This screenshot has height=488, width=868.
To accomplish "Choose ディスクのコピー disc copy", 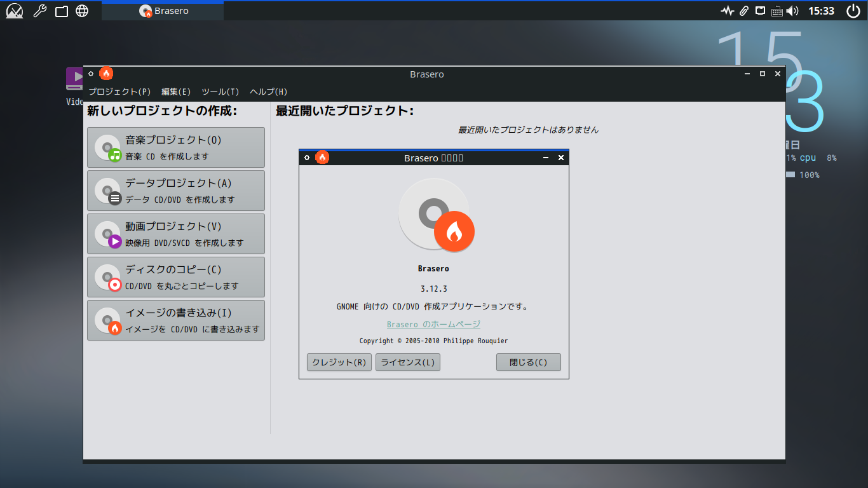I will click(176, 277).
